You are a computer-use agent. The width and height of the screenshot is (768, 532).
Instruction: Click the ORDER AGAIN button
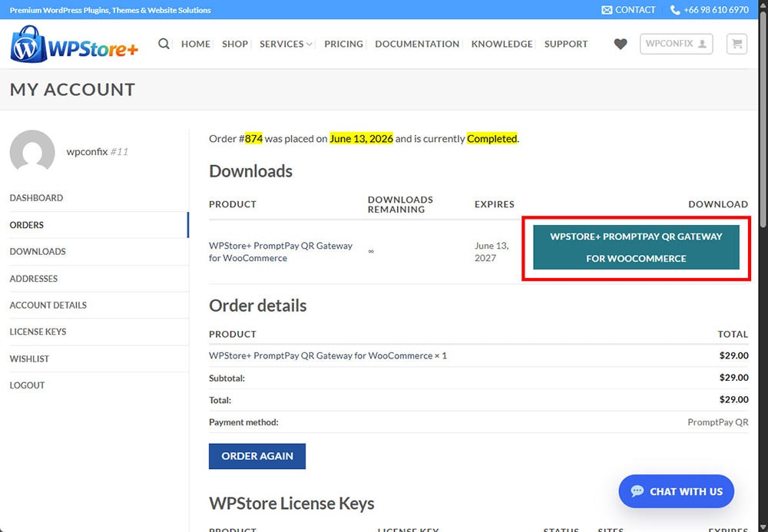pyautogui.click(x=257, y=456)
